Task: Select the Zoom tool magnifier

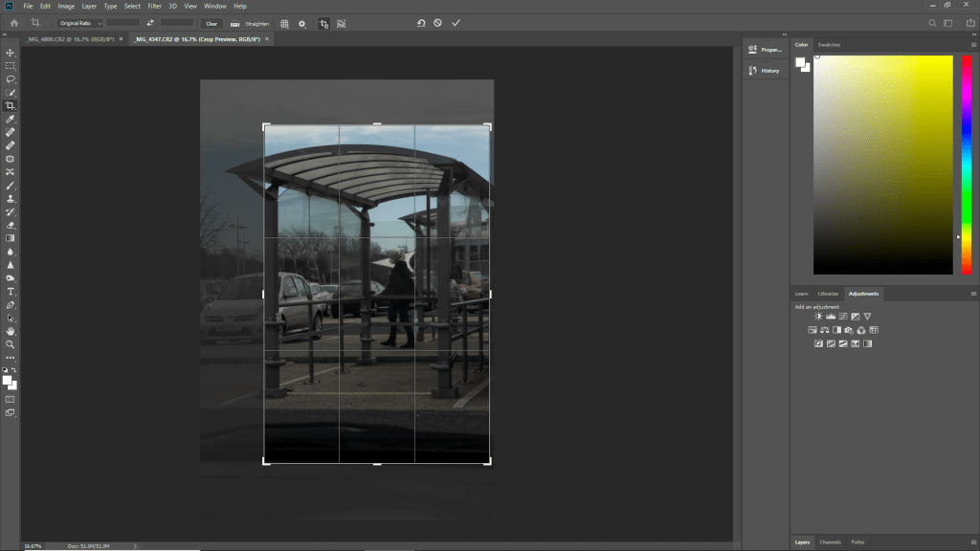Action: tap(11, 343)
